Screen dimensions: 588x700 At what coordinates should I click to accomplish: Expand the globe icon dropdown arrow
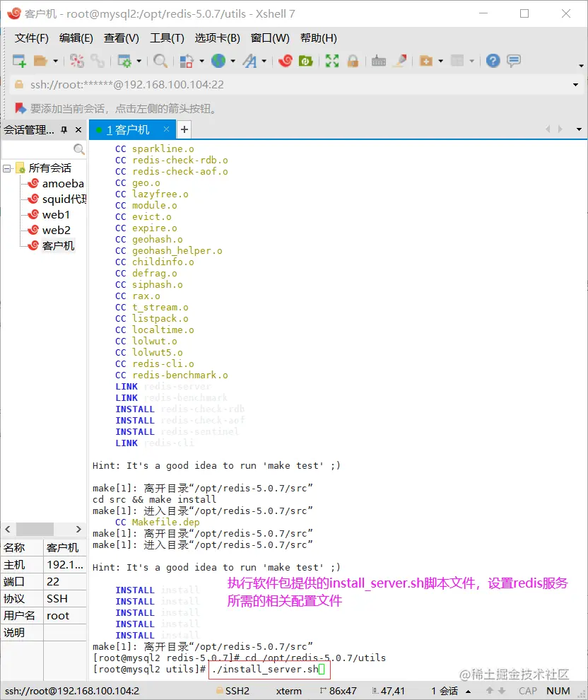(233, 61)
